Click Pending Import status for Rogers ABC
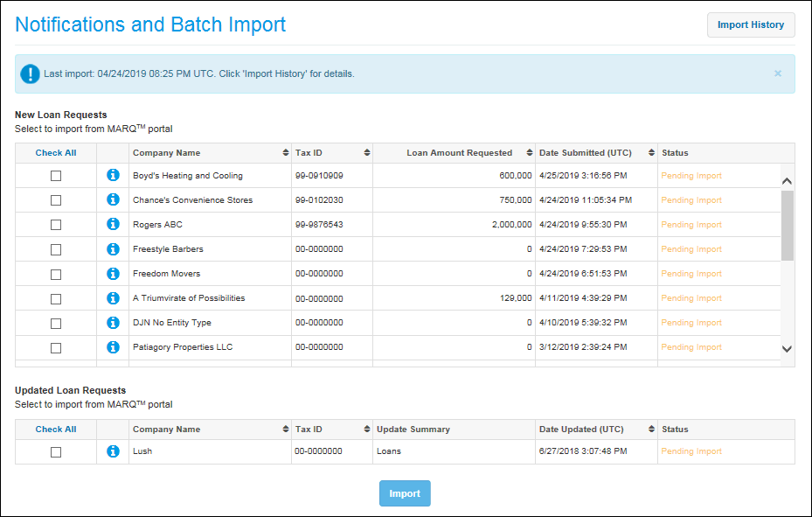 [691, 225]
